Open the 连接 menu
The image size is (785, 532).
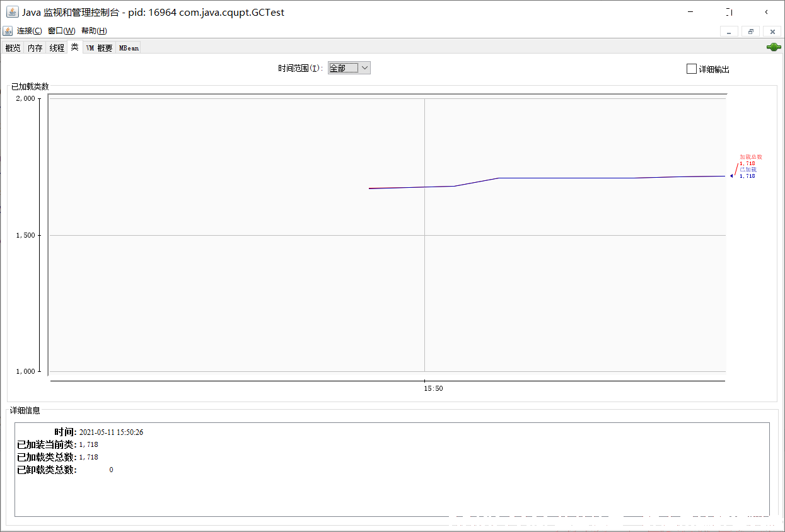point(30,31)
